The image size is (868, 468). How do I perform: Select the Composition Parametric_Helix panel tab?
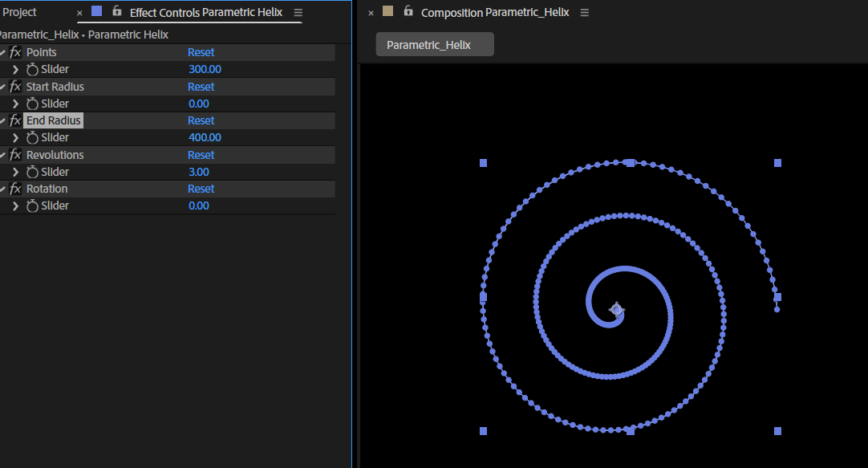(495, 13)
